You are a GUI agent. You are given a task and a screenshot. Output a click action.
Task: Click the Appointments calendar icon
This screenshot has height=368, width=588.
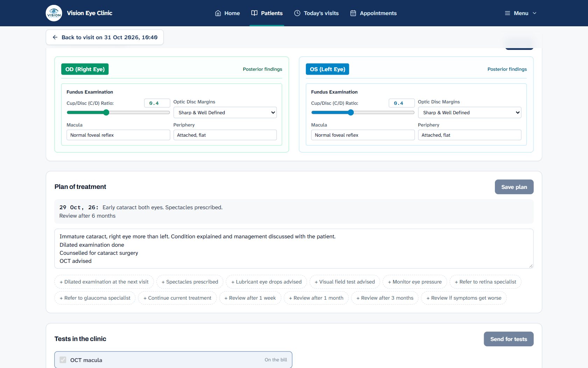pyautogui.click(x=353, y=13)
